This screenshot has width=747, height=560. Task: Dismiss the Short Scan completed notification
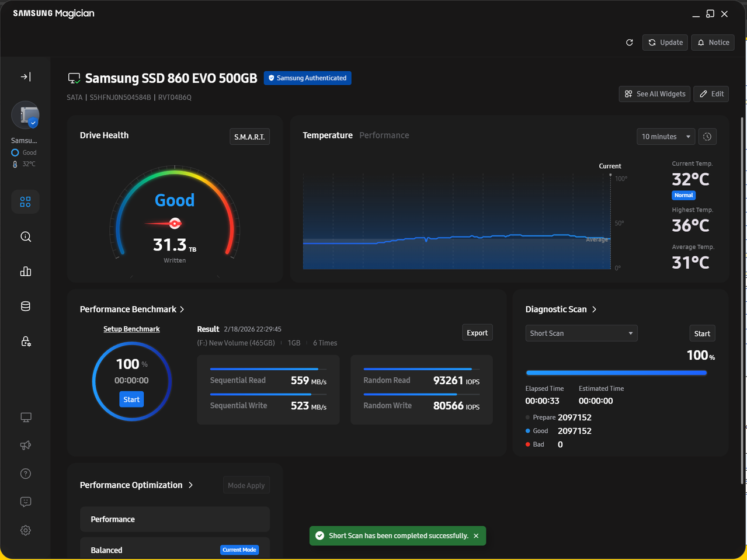point(476,535)
